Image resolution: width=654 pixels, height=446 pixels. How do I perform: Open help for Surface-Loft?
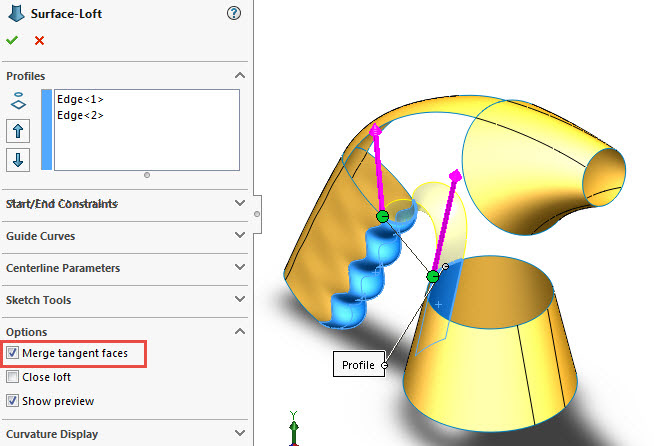point(234,13)
